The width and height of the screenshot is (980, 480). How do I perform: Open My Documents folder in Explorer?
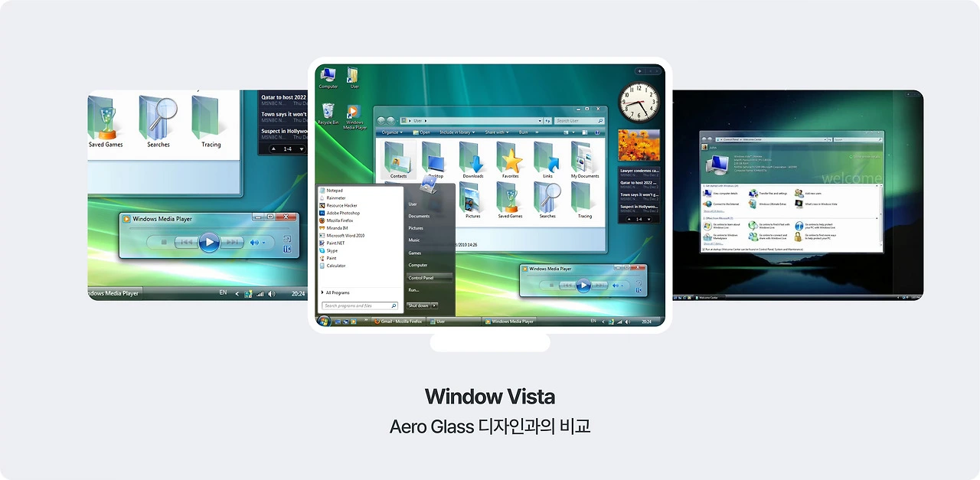[x=585, y=160]
